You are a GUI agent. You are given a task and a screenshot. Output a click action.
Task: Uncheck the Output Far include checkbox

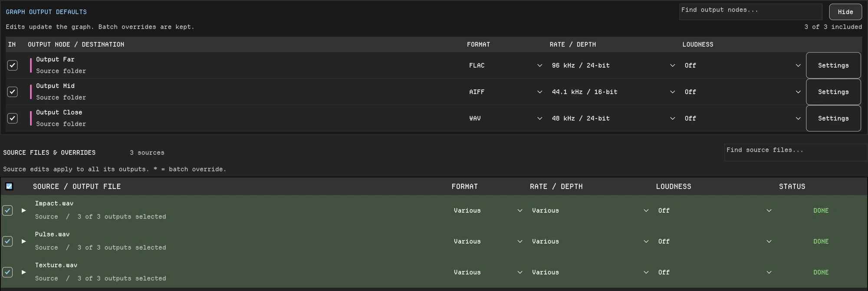pos(13,66)
